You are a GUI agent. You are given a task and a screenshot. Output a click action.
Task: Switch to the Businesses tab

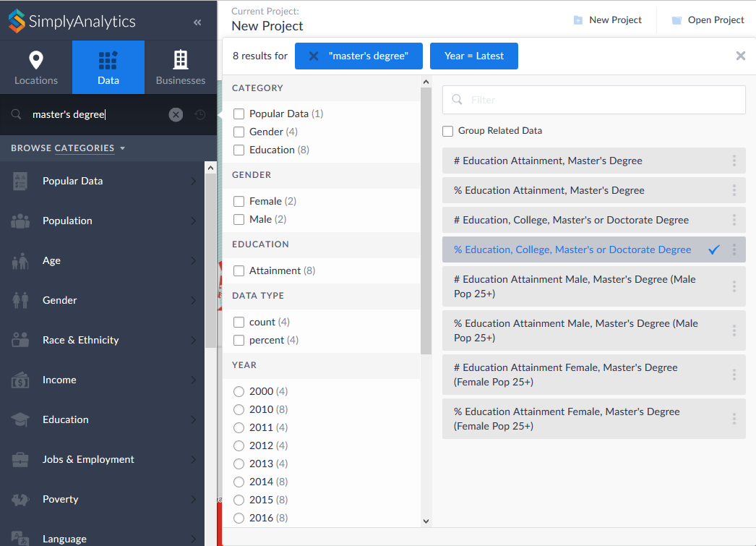pos(181,67)
